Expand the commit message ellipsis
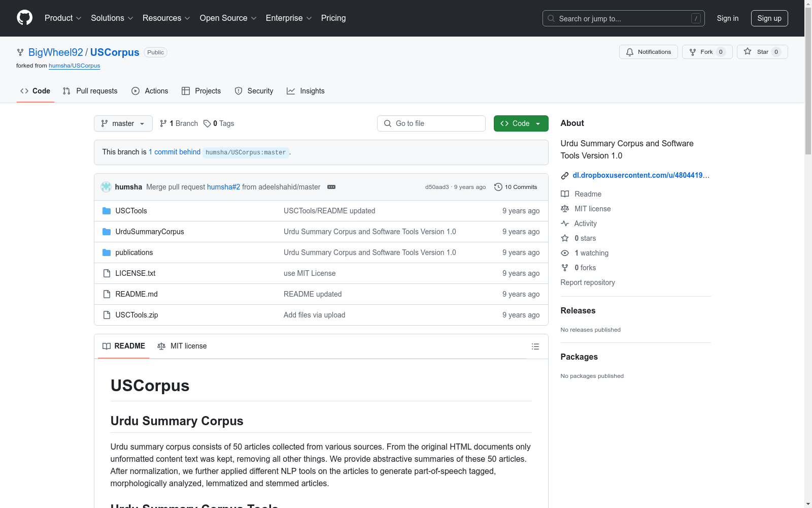The width and height of the screenshot is (812, 508). [x=331, y=187]
